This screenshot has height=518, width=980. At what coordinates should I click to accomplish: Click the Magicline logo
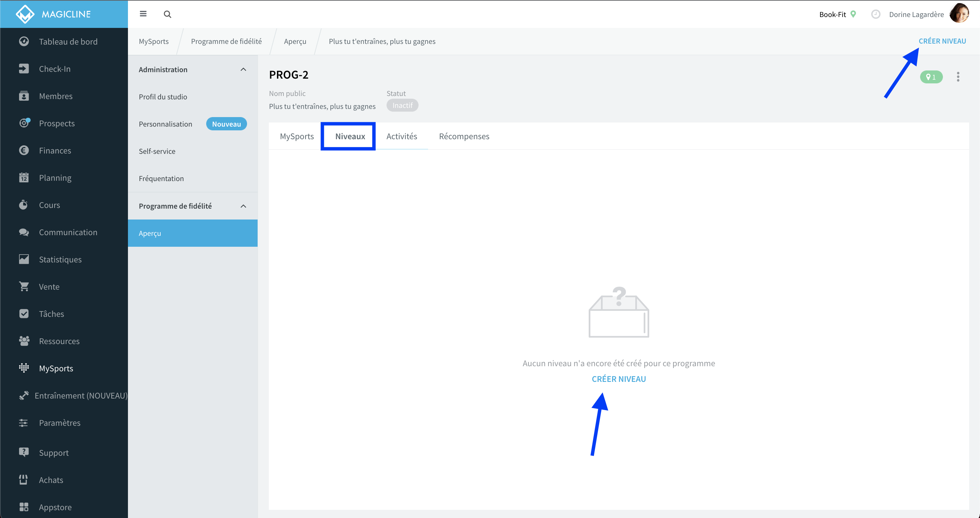coord(53,14)
